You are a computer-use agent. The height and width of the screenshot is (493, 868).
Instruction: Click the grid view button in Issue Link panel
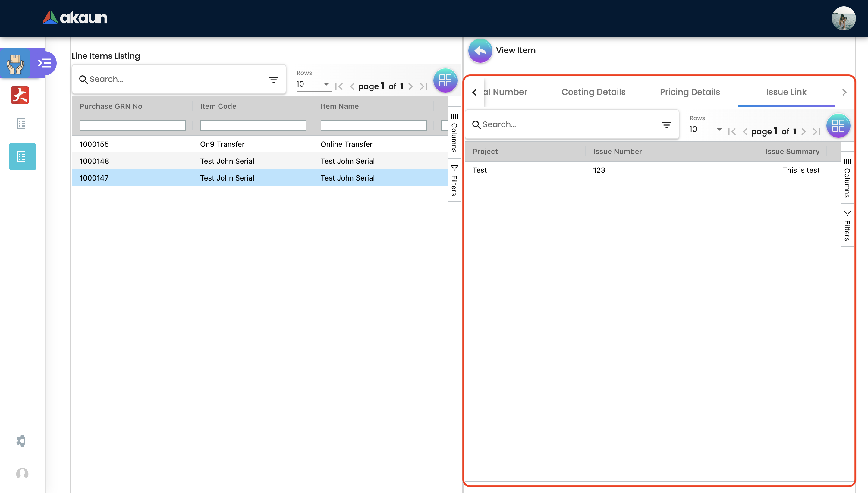(838, 126)
